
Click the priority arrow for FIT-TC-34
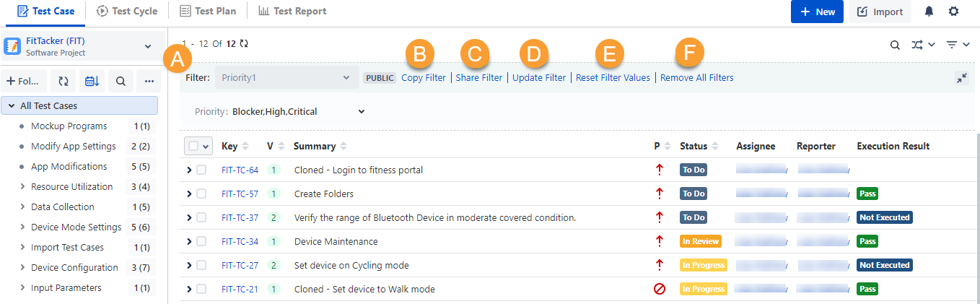659,241
